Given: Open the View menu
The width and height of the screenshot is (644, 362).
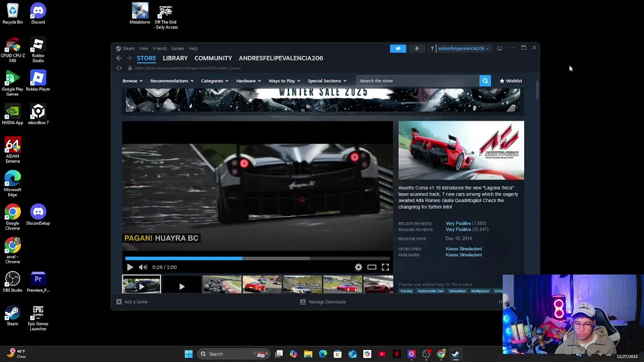Looking at the screenshot, I should pos(144,49).
